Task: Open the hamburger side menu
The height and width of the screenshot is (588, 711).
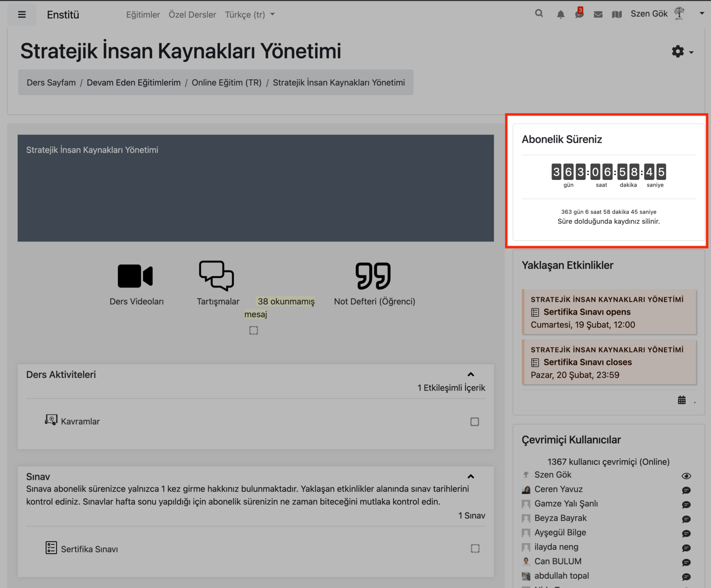Action: pyautogui.click(x=21, y=15)
